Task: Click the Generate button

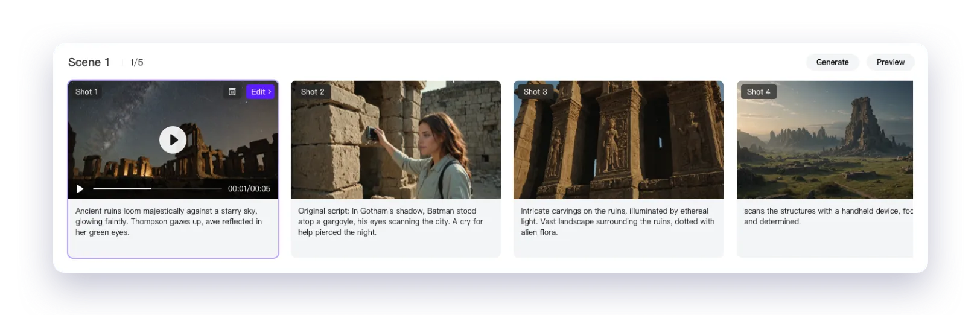Action: [x=832, y=62]
